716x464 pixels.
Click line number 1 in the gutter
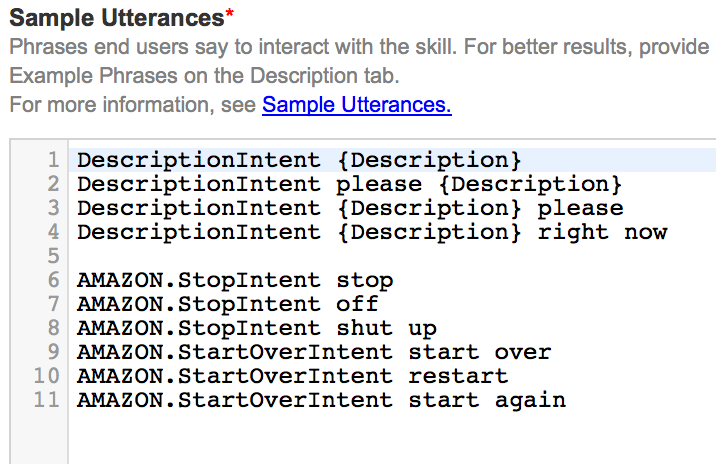53,160
